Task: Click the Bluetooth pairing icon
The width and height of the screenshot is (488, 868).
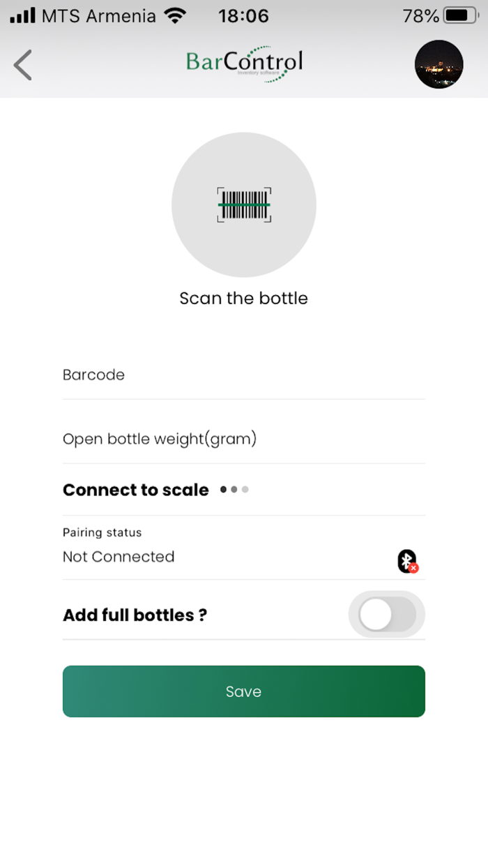Action: point(407,560)
